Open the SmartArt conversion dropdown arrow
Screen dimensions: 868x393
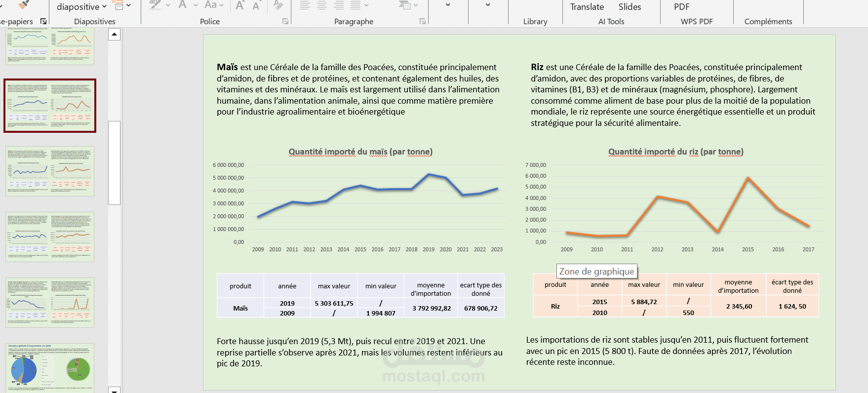pyautogui.click(x=416, y=5)
